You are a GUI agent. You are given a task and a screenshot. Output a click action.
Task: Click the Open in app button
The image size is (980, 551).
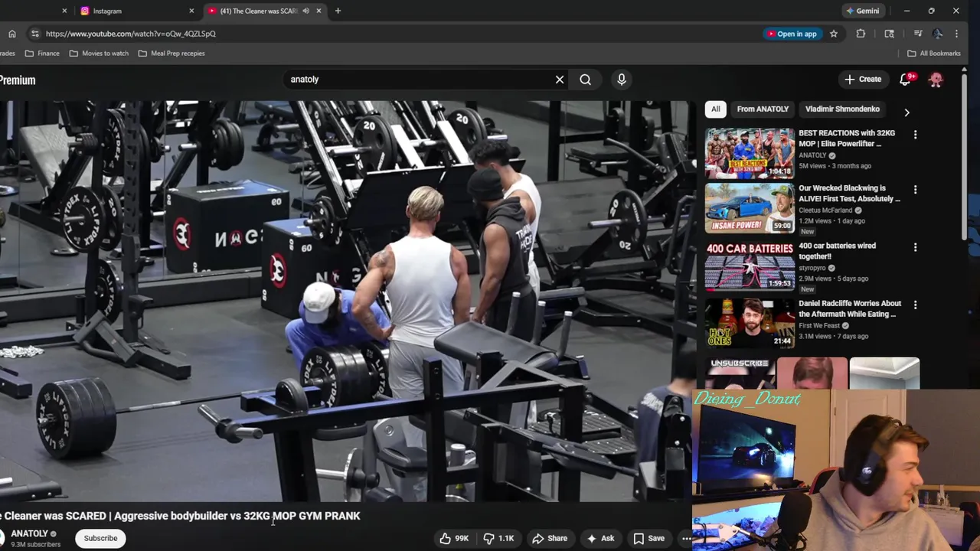tap(791, 34)
